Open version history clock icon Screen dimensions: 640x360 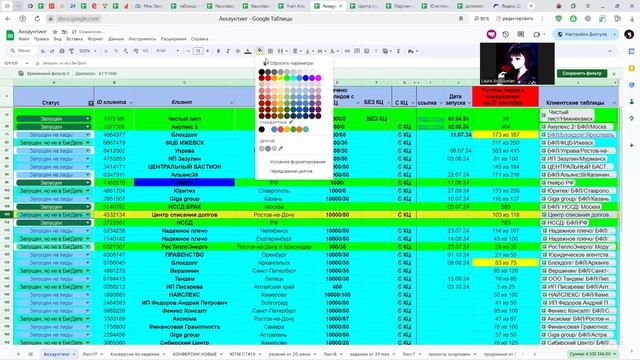pyautogui.click(x=506, y=34)
